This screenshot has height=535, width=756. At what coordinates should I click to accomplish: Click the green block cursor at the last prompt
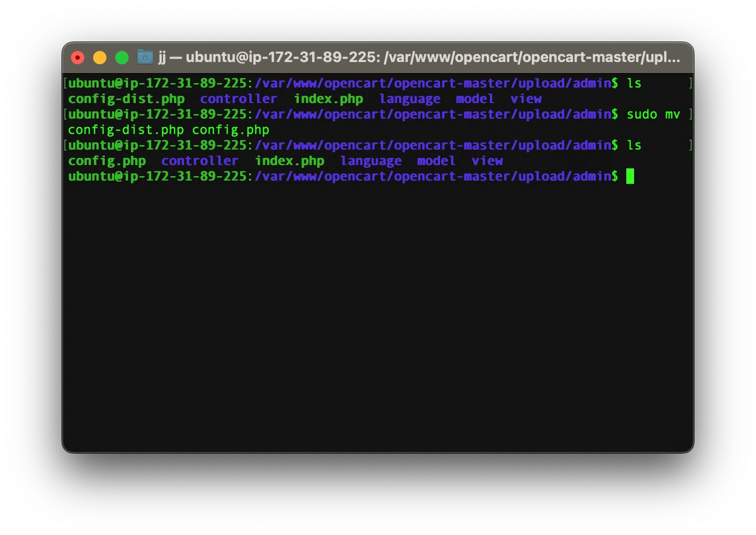point(630,176)
